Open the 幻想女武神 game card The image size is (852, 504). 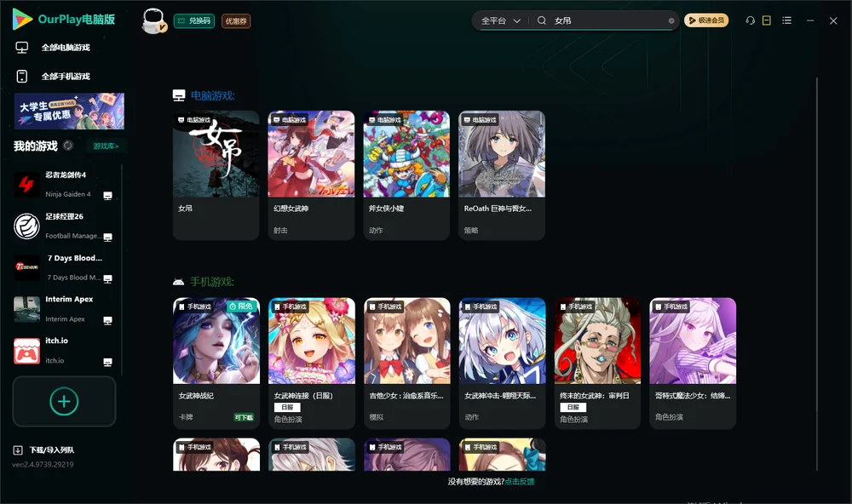pyautogui.click(x=311, y=175)
